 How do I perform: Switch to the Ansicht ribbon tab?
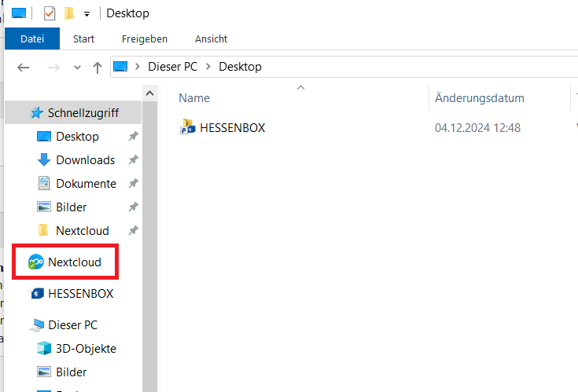(211, 38)
